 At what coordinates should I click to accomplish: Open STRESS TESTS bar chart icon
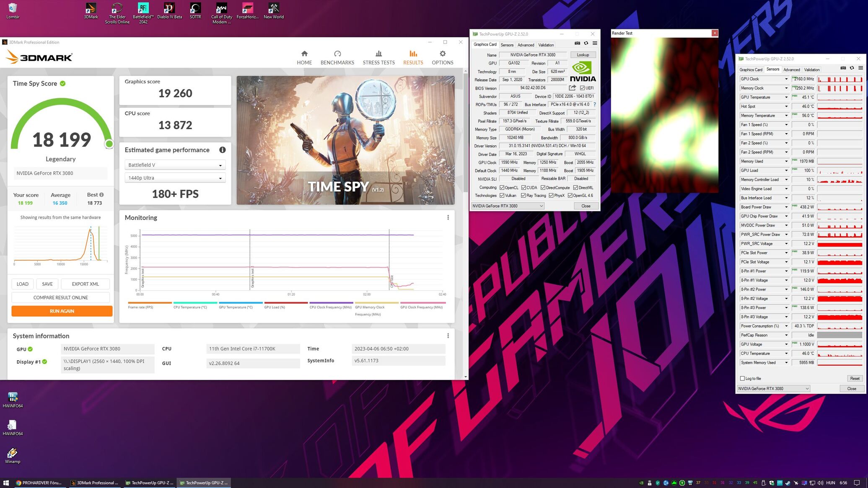tap(378, 54)
